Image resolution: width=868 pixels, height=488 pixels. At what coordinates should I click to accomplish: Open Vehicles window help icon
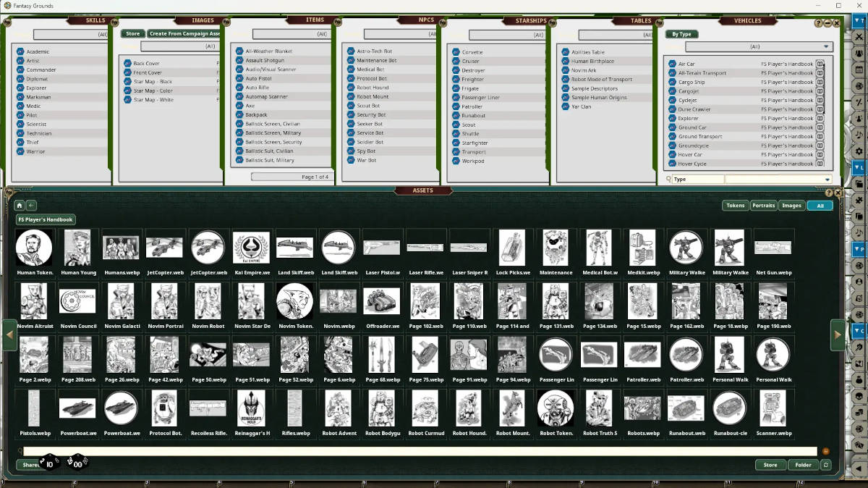819,23
